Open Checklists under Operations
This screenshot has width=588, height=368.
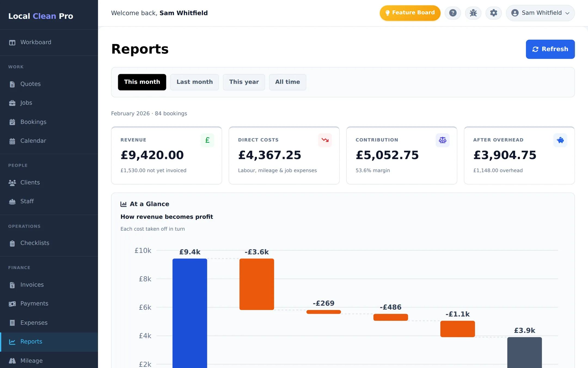pos(49,243)
